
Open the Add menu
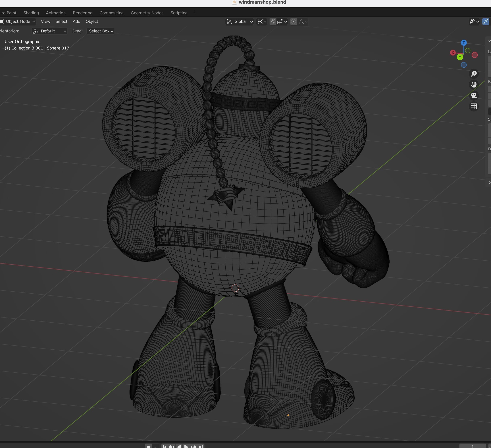tap(76, 22)
